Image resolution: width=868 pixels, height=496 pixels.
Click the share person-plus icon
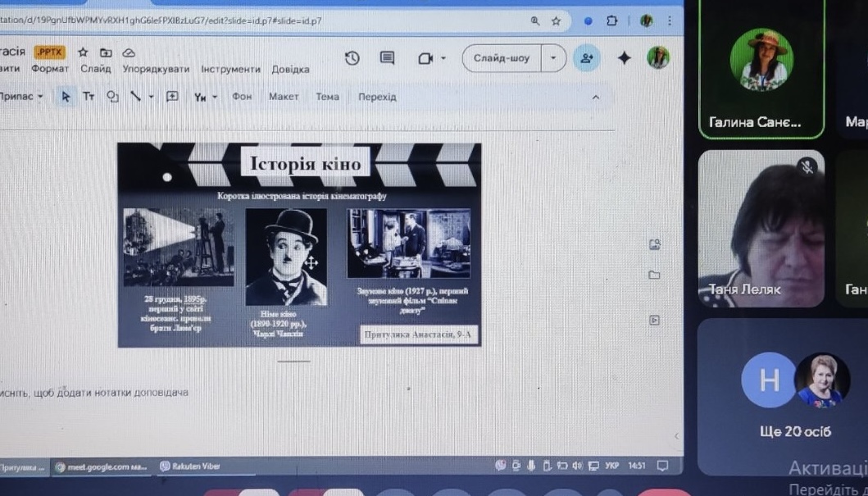click(586, 58)
